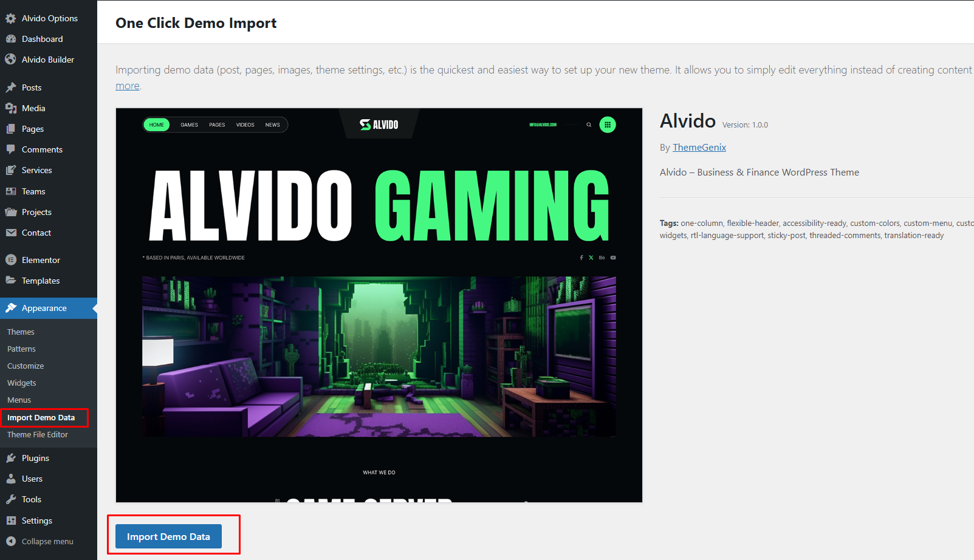Click the Plugins plug icon
Screen dimensions: 974x560
11,458
